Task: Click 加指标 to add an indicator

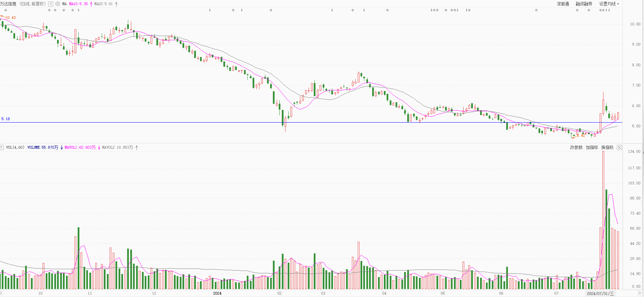Action: click(x=592, y=148)
